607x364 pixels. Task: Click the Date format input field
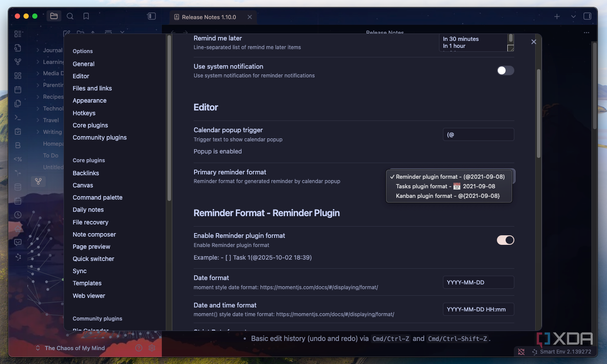(479, 282)
